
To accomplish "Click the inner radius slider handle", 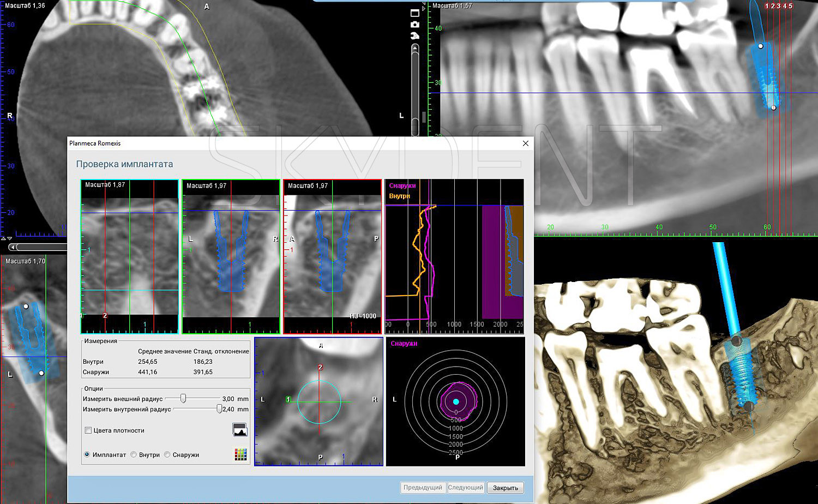I will click(219, 409).
